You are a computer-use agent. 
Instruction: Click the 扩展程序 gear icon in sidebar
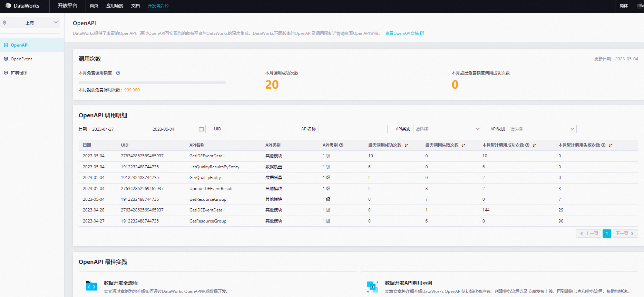(6, 72)
